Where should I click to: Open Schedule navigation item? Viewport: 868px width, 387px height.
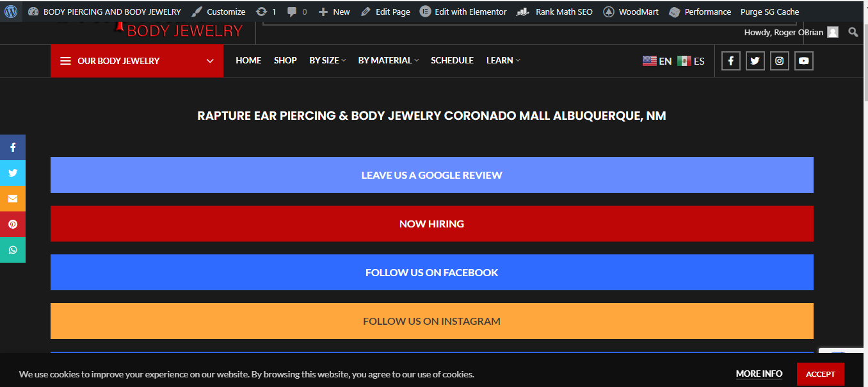point(452,60)
